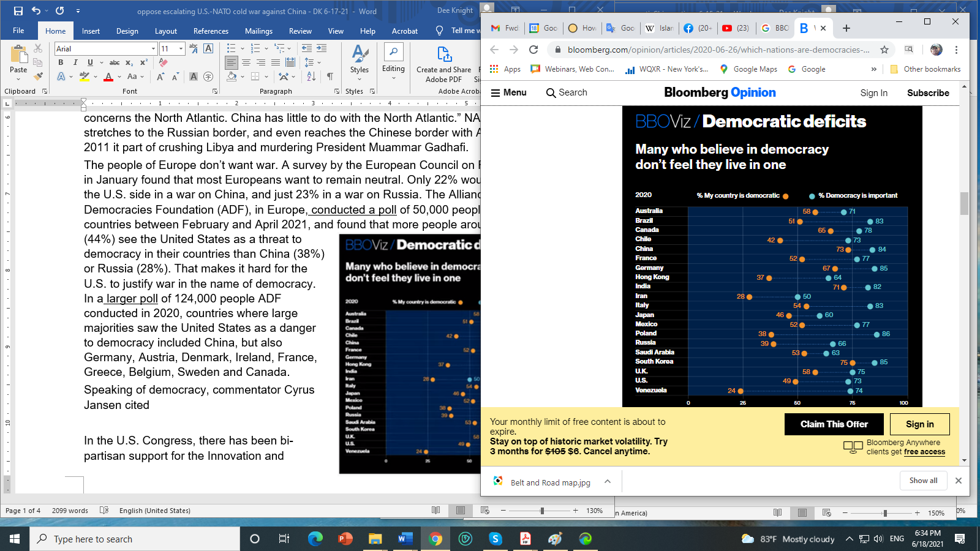Click the Chrome back arrow
Viewport: 980px width, 551px height.
tap(494, 50)
